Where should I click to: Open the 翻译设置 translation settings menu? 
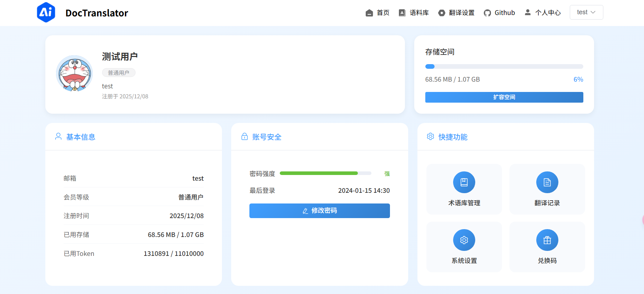[x=456, y=13]
